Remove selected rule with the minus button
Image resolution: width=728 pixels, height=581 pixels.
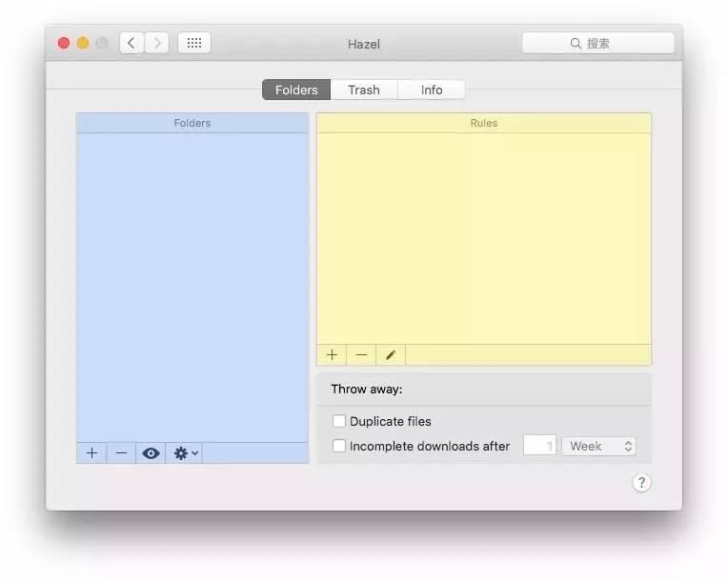pos(361,355)
